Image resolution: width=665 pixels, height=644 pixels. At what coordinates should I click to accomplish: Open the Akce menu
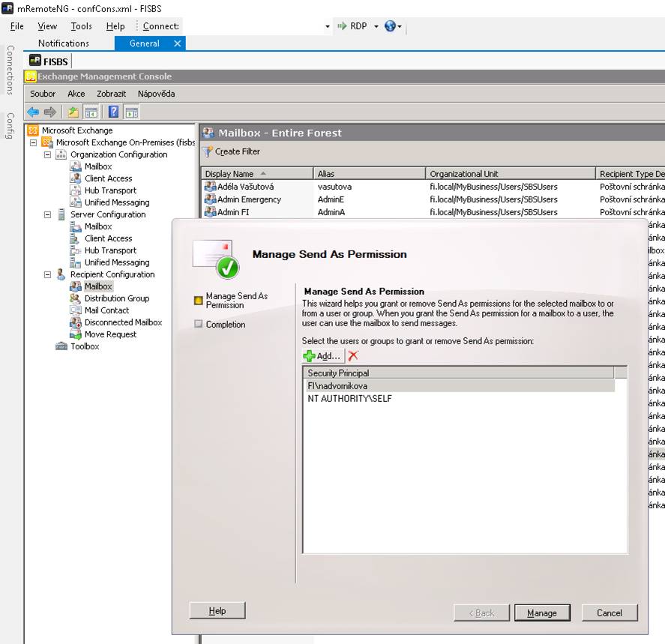[x=76, y=94]
